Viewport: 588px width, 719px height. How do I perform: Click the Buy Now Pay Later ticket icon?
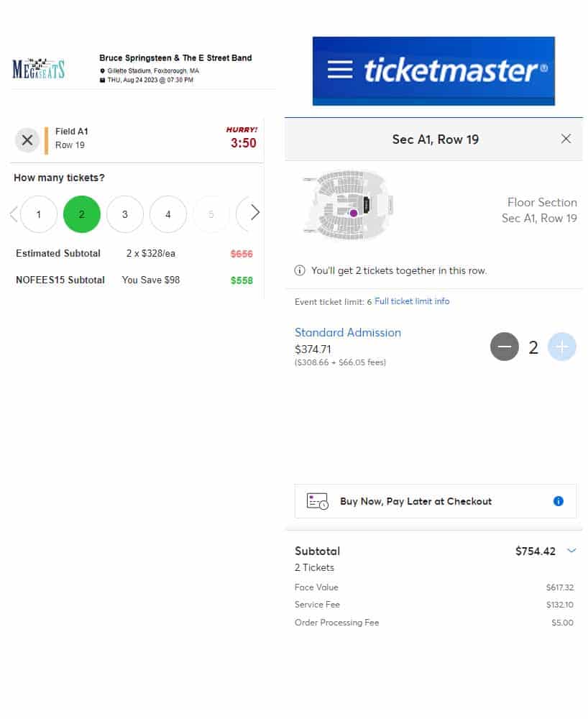tap(316, 501)
